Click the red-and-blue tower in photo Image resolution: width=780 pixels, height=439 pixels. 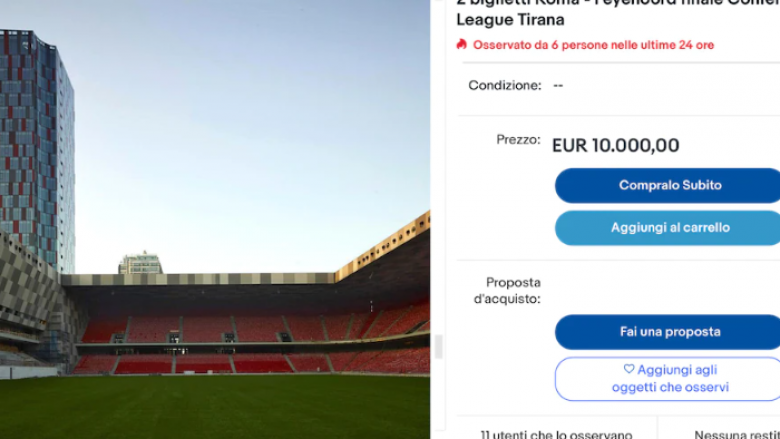tap(36, 149)
